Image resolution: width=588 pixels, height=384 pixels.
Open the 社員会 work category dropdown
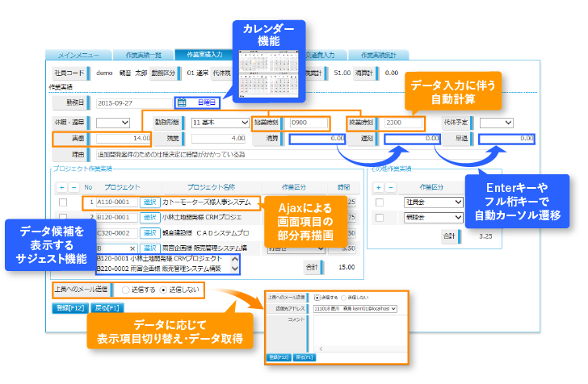(435, 202)
